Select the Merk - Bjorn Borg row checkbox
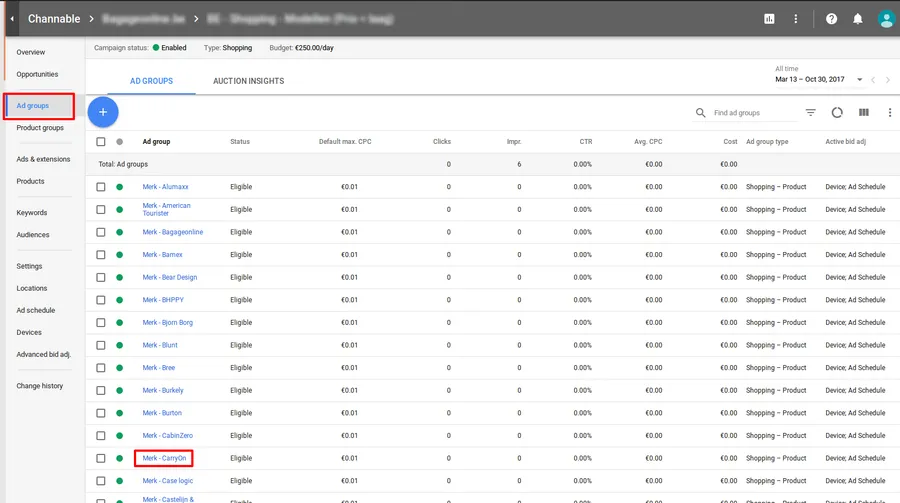Image resolution: width=900 pixels, height=503 pixels. (x=101, y=322)
